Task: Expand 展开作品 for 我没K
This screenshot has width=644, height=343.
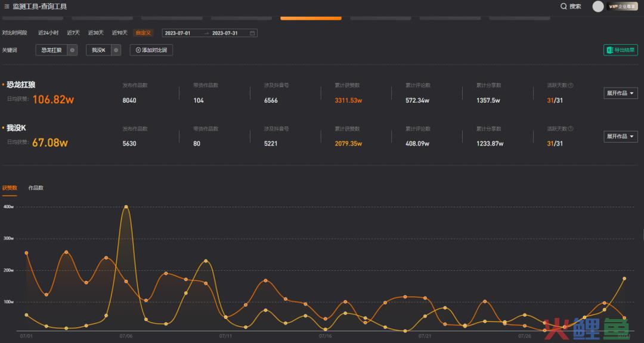Action: (621, 137)
